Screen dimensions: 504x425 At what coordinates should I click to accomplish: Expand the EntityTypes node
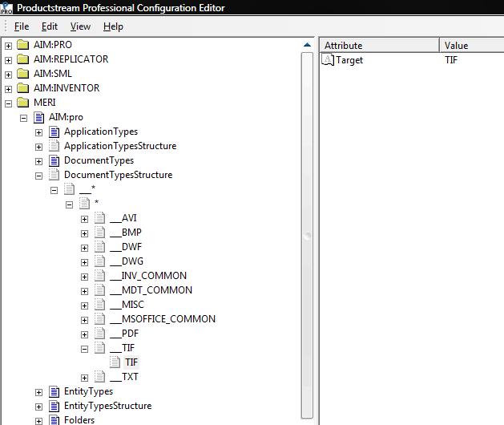(39, 392)
